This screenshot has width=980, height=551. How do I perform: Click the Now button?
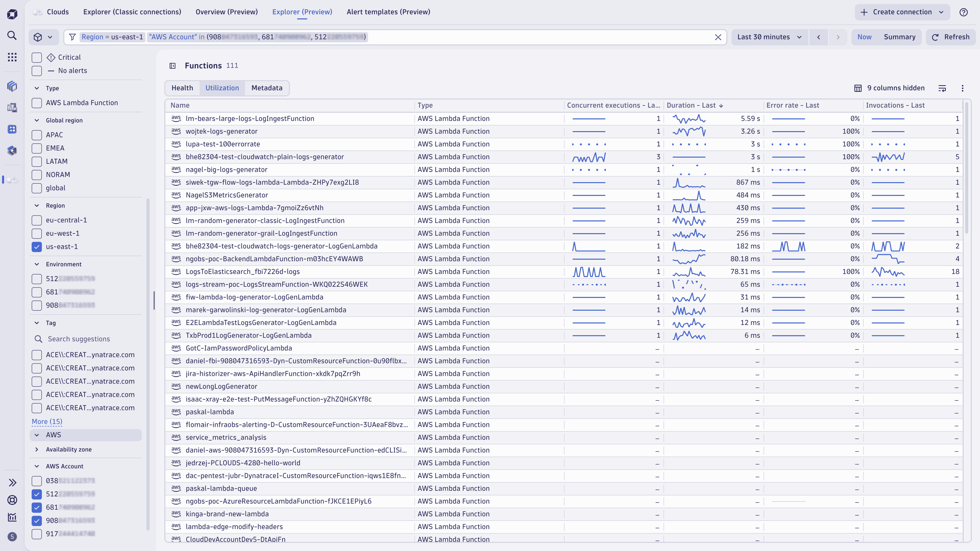(864, 37)
